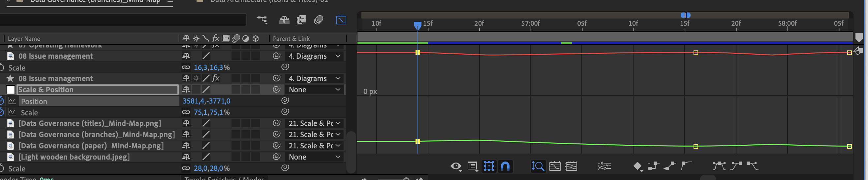Toggle graph editor set for Position property
Viewport: 868px width, 180px height.
click(12, 101)
